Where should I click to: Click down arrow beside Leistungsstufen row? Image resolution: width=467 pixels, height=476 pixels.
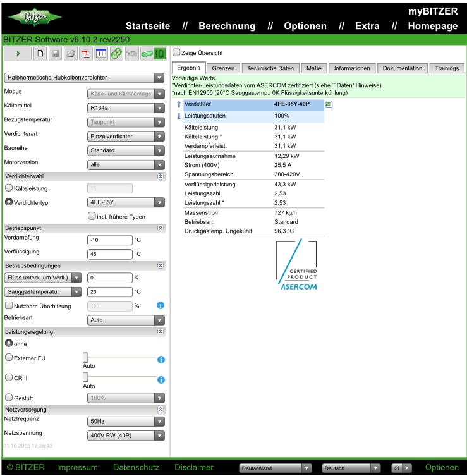179,116
